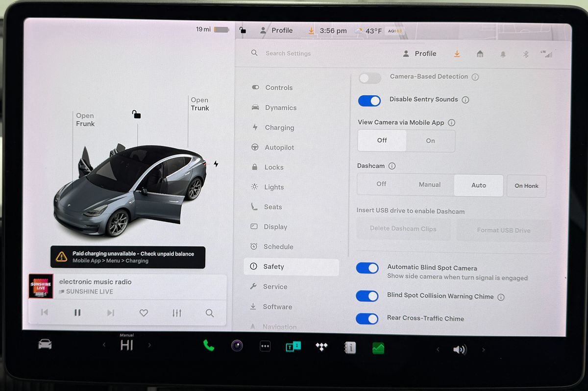588x391 pixels.
Task: Set Dashcam to On Honk
Action: click(x=526, y=186)
